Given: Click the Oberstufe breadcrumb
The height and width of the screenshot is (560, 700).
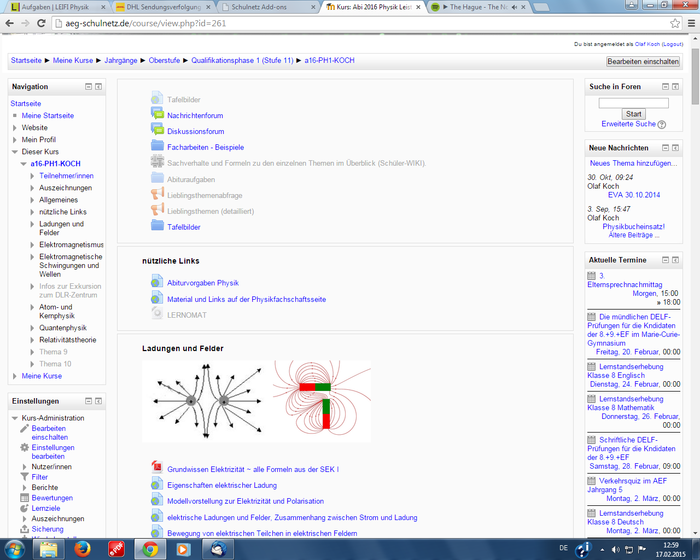Looking at the screenshot, I should [164, 60].
